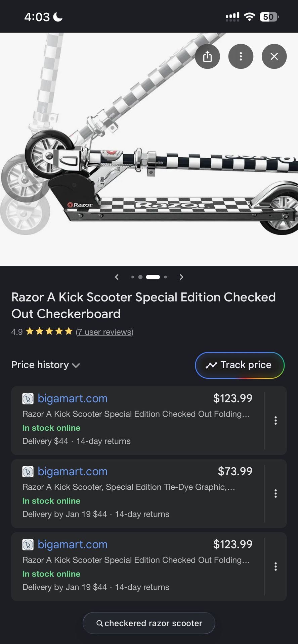Screen dimensions: 298x644
Task: Open more options for the $73.99 listing
Action: pos(275,493)
